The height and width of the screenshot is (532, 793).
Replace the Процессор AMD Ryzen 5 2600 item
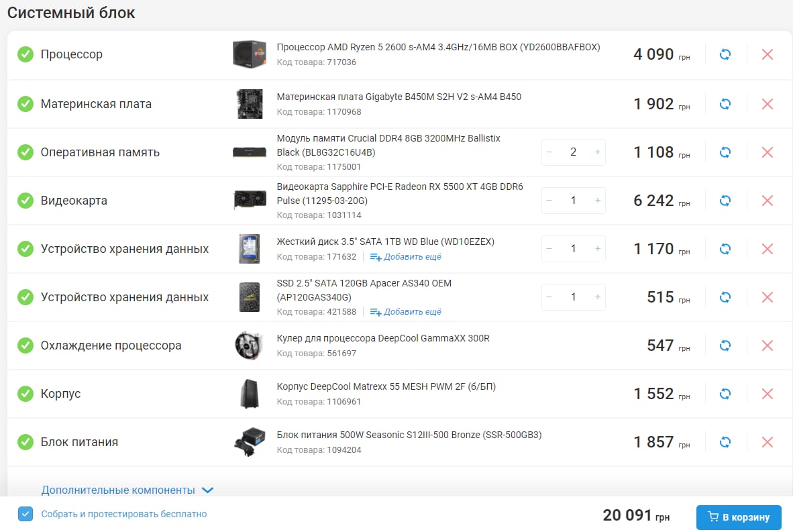pos(725,54)
